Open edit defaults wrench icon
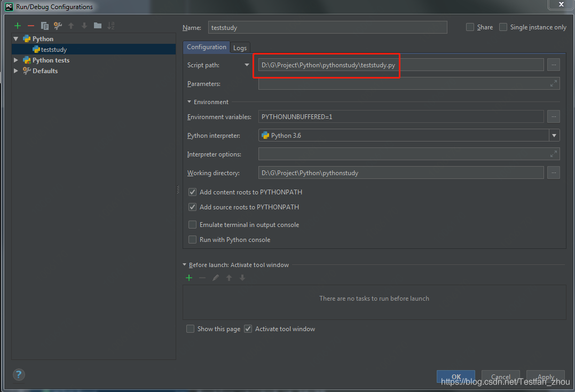Screen dimensions: 575x392 tap(58, 26)
